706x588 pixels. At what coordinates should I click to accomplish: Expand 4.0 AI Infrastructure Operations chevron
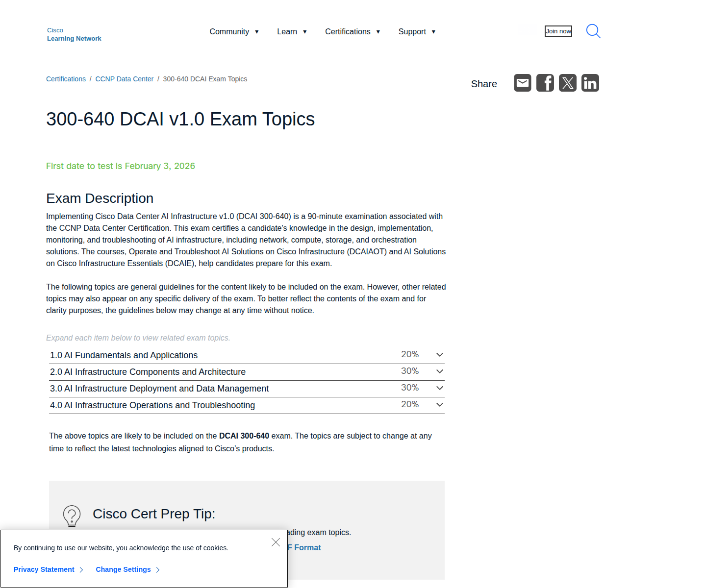tap(440, 405)
